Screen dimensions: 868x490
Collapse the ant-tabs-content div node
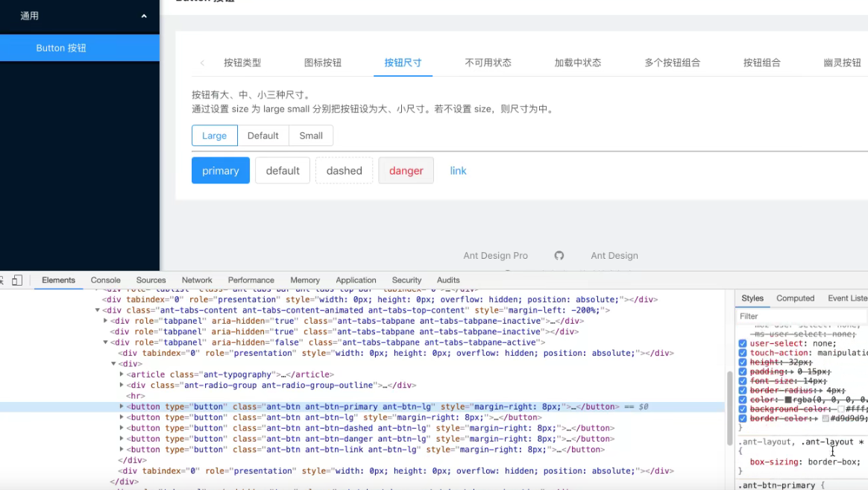[98, 310]
